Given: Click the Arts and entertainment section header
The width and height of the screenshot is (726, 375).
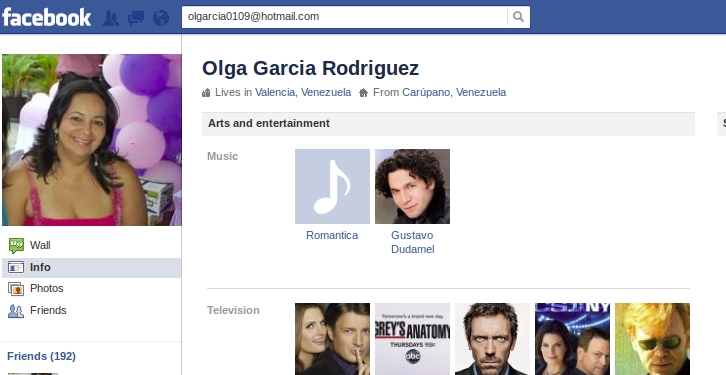Looking at the screenshot, I should pos(448,124).
